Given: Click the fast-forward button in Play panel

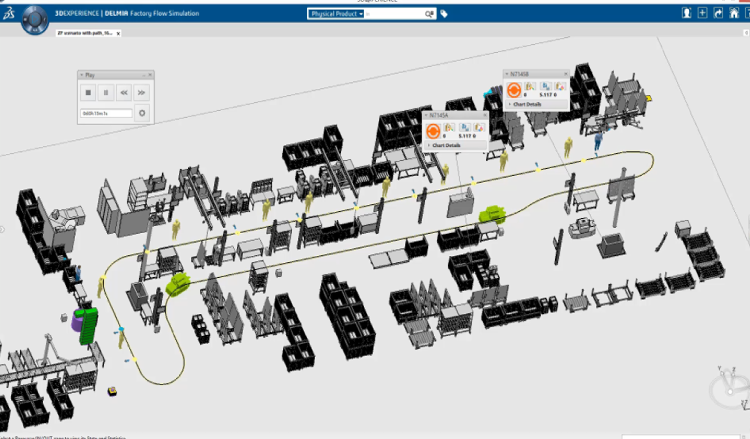Looking at the screenshot, I should 142,92.
